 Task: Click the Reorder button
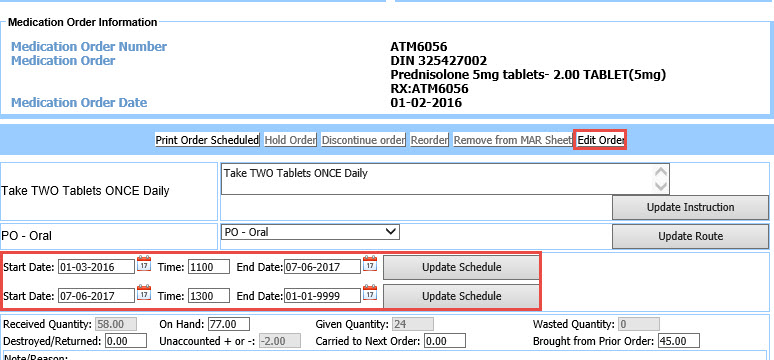(429, 140)
